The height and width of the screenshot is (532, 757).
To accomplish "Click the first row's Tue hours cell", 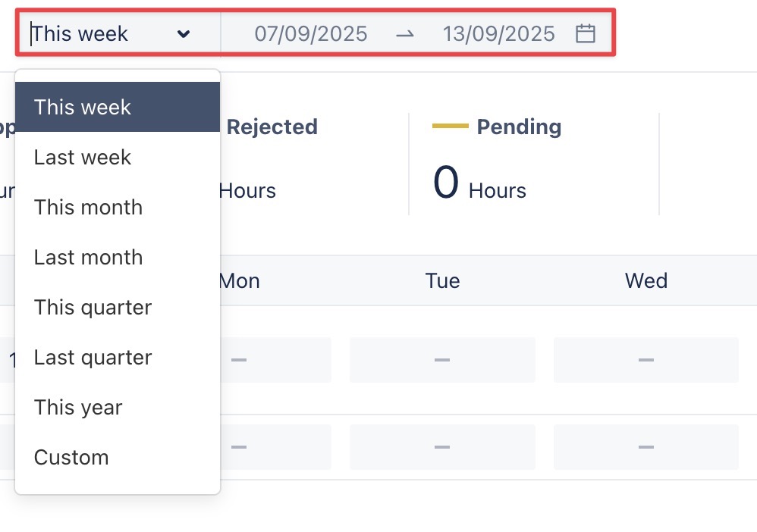I will click(x=442, y=360).
